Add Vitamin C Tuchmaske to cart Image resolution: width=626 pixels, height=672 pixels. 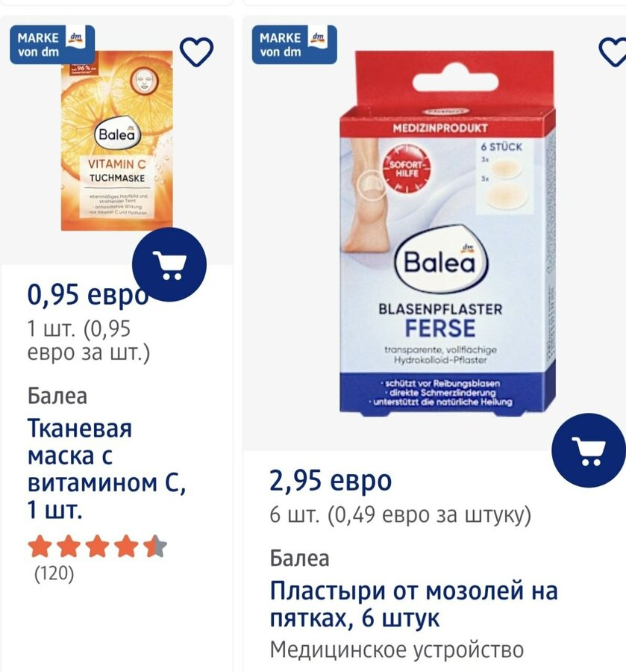169,265
